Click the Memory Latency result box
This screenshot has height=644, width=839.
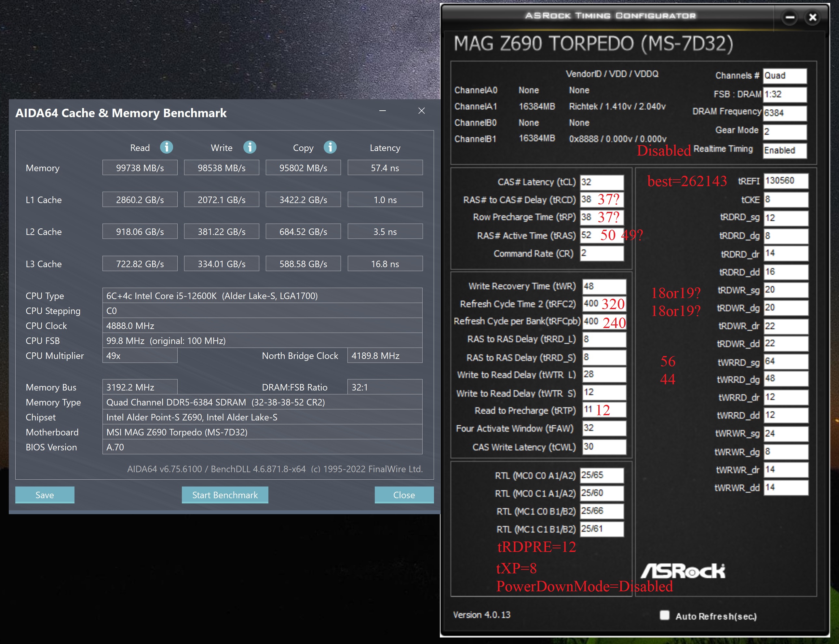click(385, 168)
